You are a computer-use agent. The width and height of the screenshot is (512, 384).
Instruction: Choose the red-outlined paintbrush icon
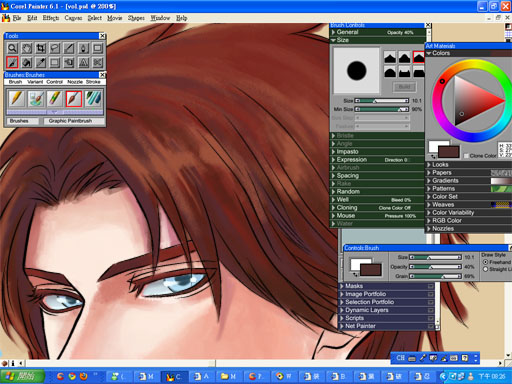74,99
